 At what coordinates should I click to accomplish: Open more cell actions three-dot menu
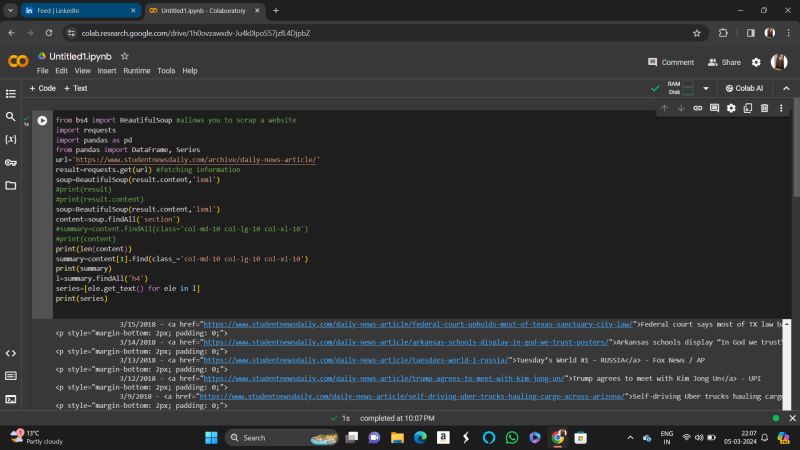[x=782, y=108]
